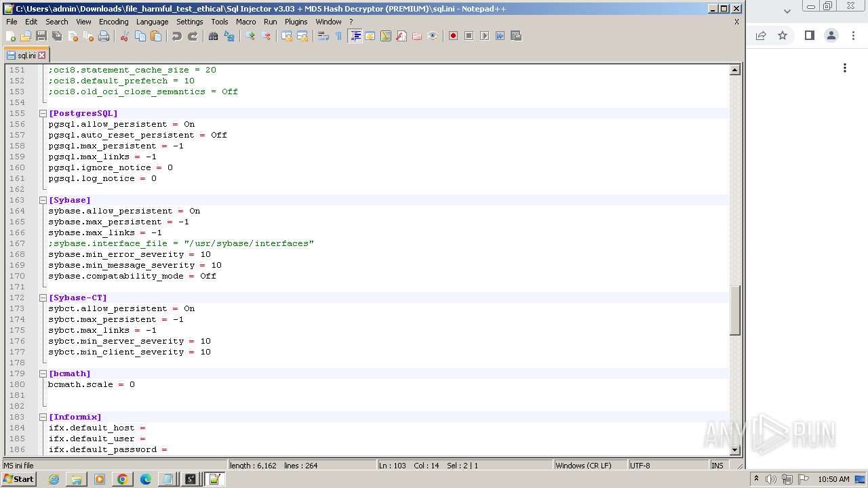
Task: Open a file with Open folder icon
Action: (x=26, y=36)
